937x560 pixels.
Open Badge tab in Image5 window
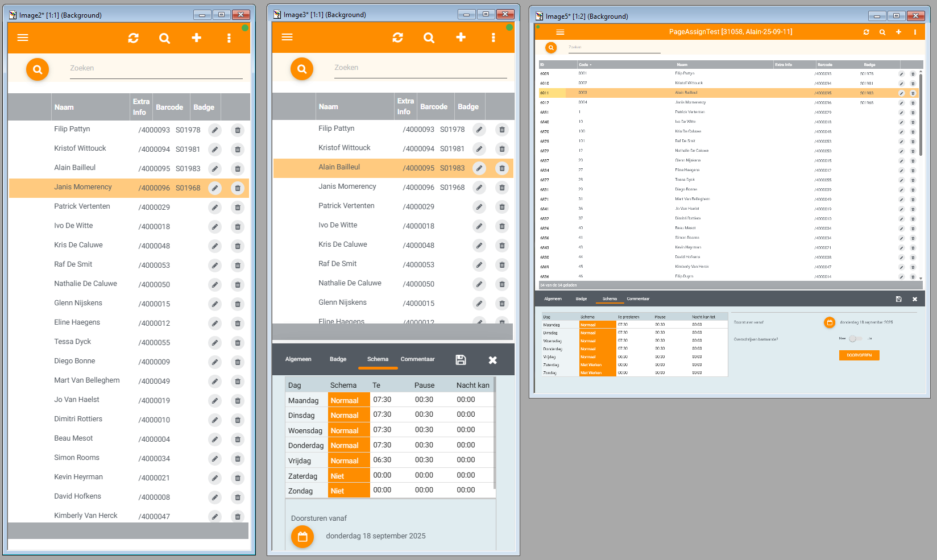581,299
